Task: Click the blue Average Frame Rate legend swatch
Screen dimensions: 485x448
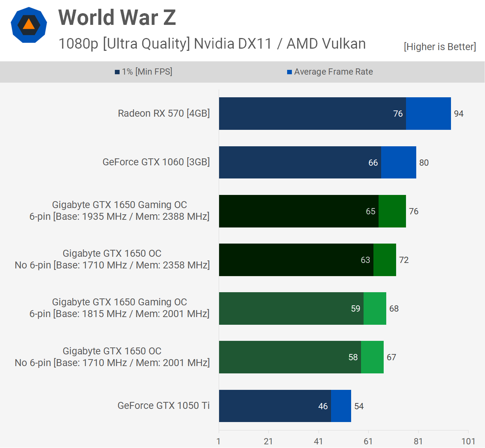Action: (x=289, y=72)
